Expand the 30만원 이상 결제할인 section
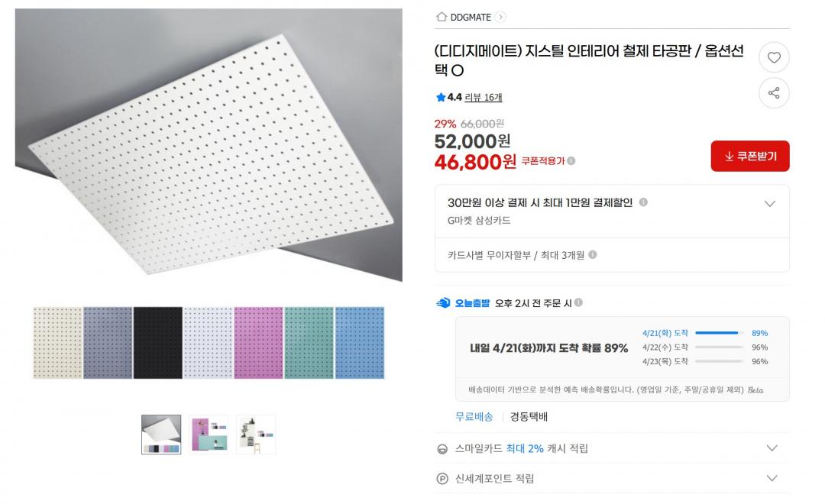 [x=770, y=203]
